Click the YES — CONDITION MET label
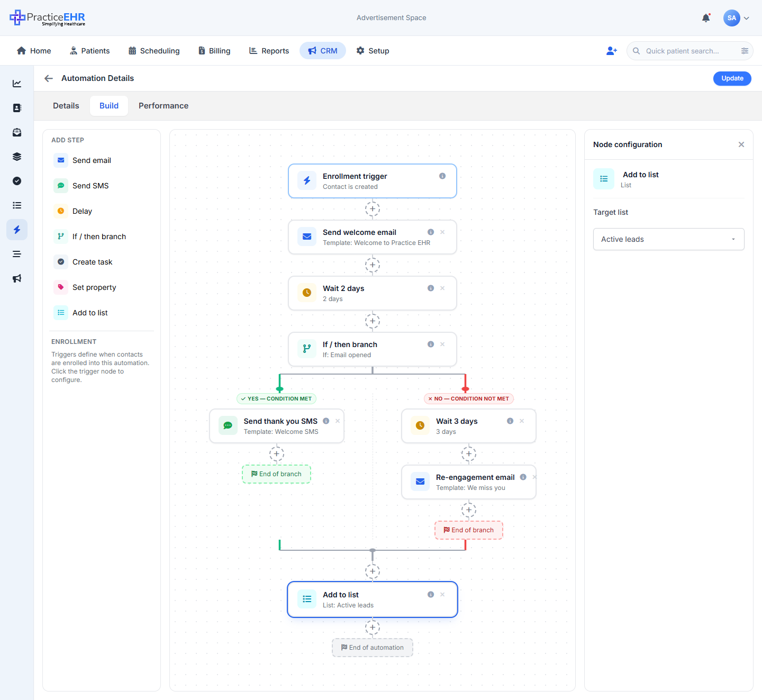 (x=276, y=399)
